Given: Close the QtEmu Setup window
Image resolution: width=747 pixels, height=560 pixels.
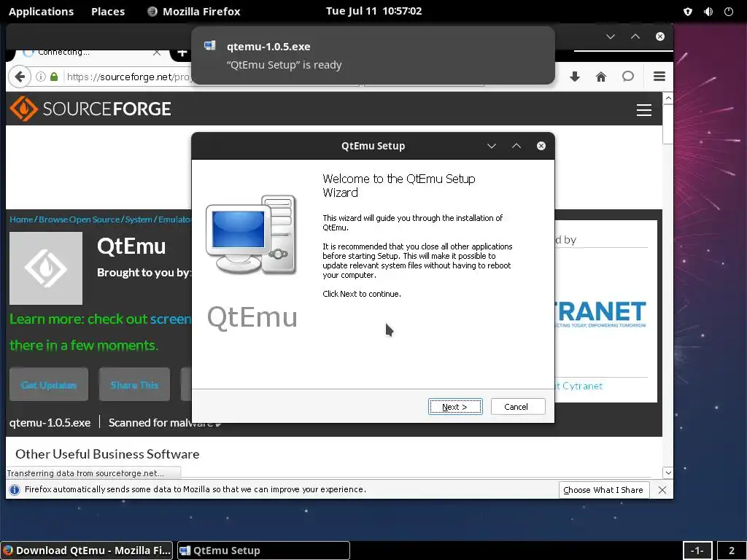Looking at the screenshot, I should coord(541,146).
